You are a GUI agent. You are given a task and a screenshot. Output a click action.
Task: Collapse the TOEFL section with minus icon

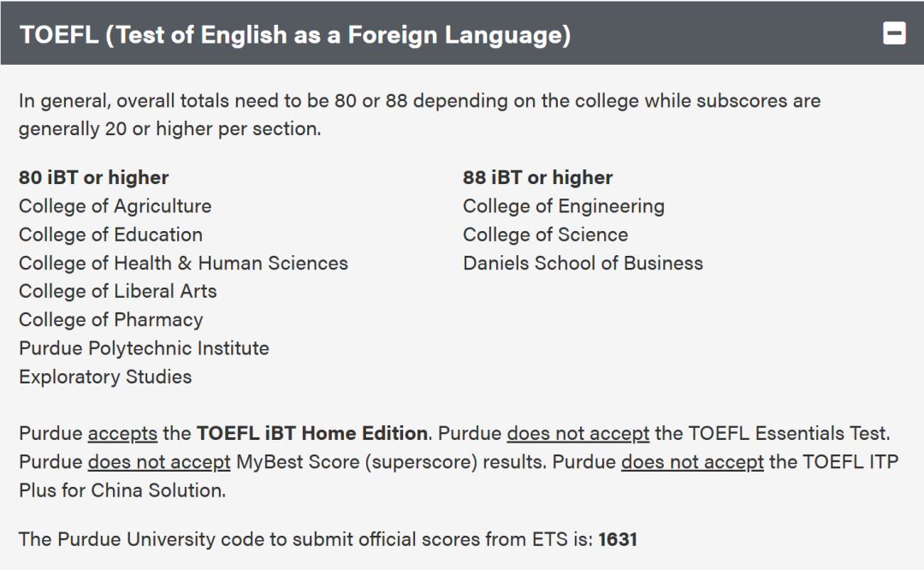(x=894, y=33)
